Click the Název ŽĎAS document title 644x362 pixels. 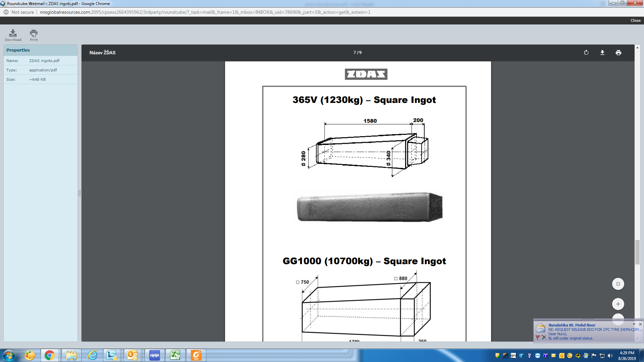[102, 53]
